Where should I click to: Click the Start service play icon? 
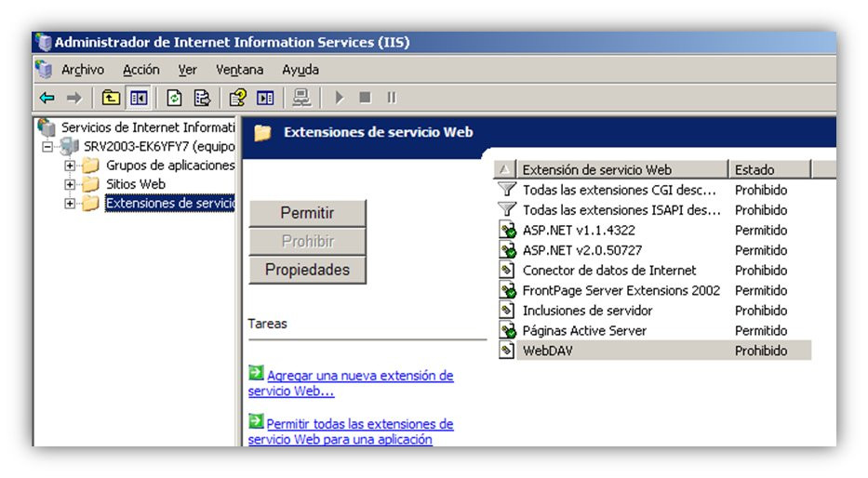(340, 98)
